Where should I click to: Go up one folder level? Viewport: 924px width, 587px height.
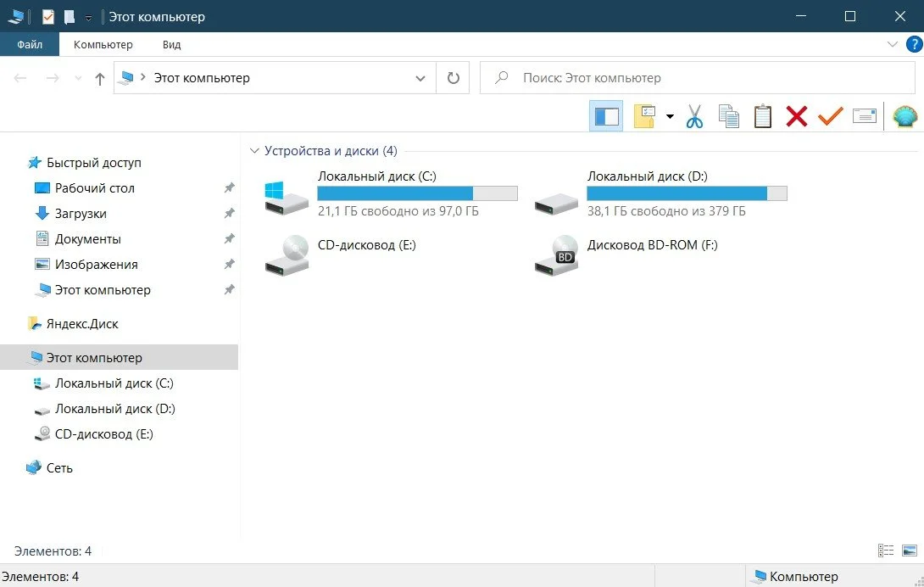click(99, 78)
